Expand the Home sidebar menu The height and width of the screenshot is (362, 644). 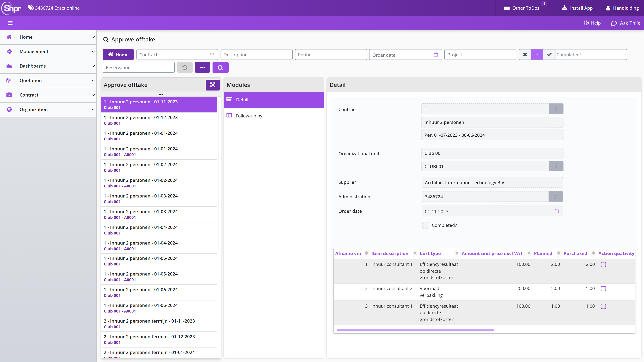point(48,37)
